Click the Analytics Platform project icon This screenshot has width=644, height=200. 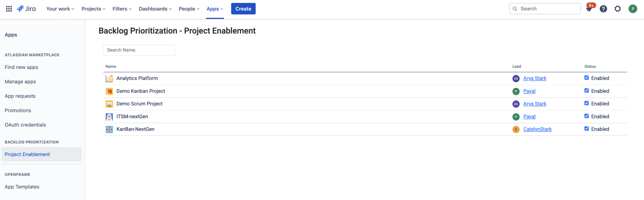pos(109,78)
